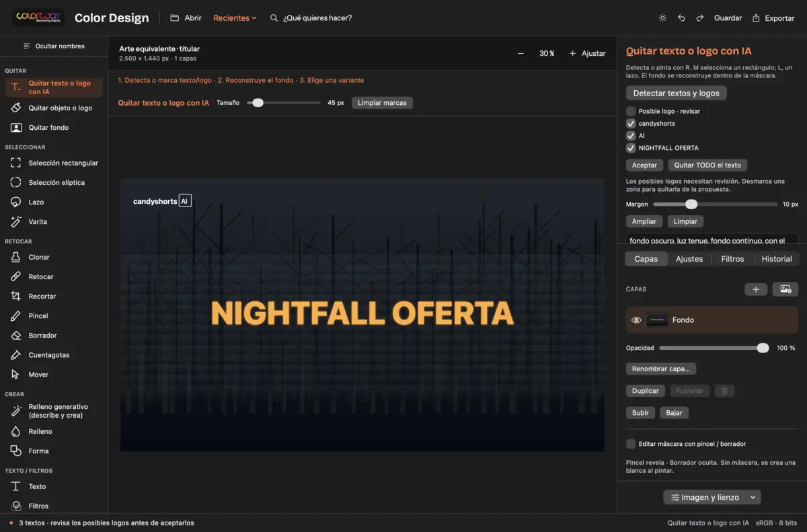The width and height of the screenshot is (807, 532).
Task: Click Quitar TODO el texto button
Action: (707, 165)
